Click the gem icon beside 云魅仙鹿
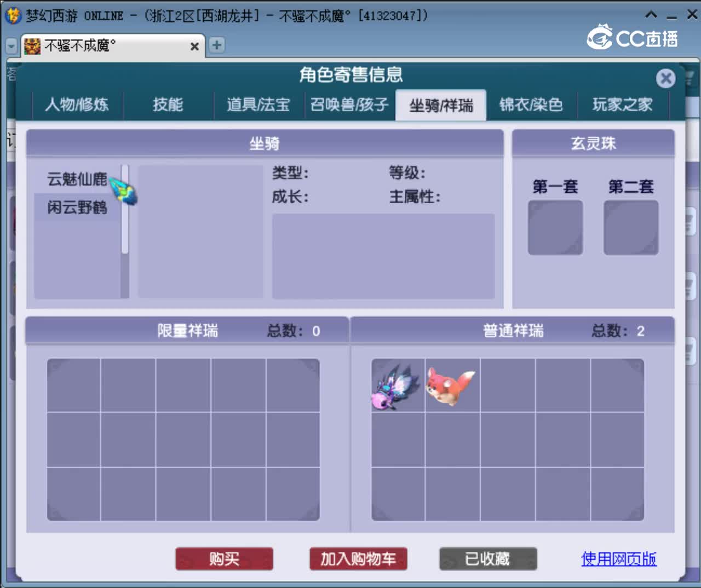This screenshot has height=588, width=701. pyautogui.click(x=124, y=191)
